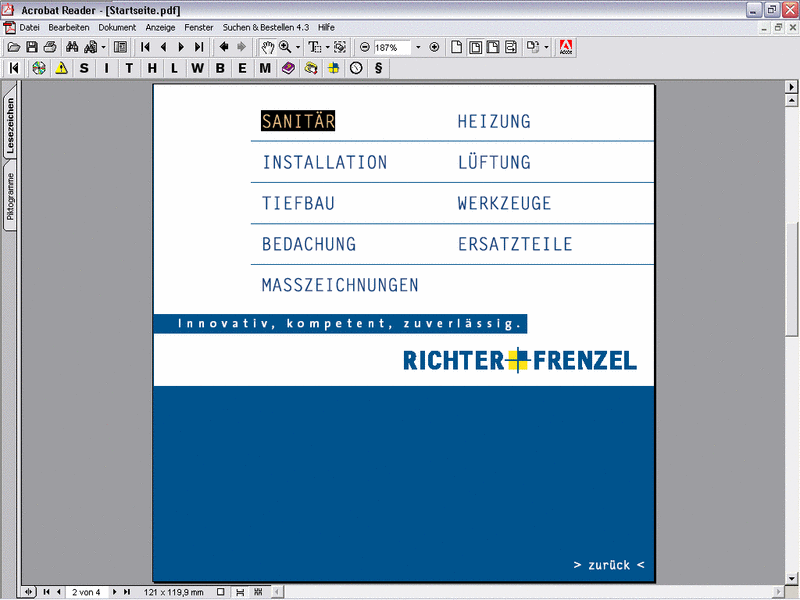Click the jump-to-start icon in second toolbar
The height and width of the screenshot is (600, 800).
[x=14, y=68]
